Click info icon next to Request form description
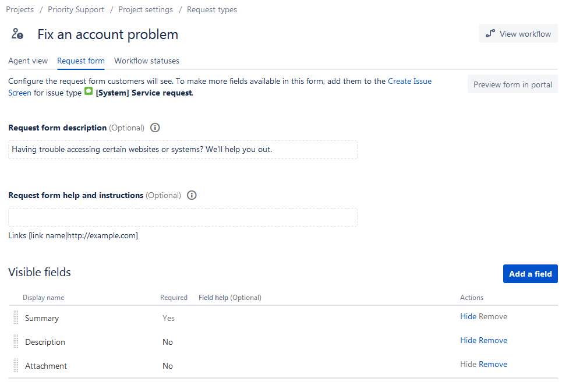This screenshot has width=569, height=392. pyautogui.click(x=155, y=128)
